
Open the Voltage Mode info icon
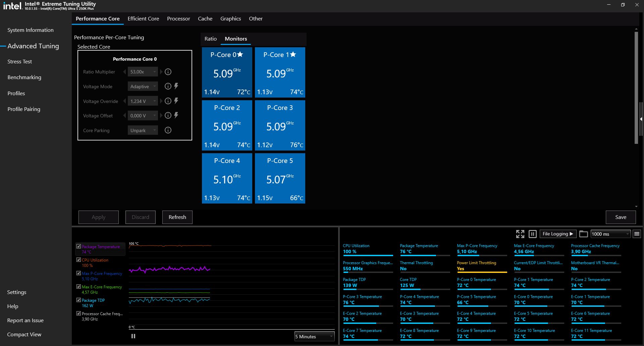click(168, 86)
